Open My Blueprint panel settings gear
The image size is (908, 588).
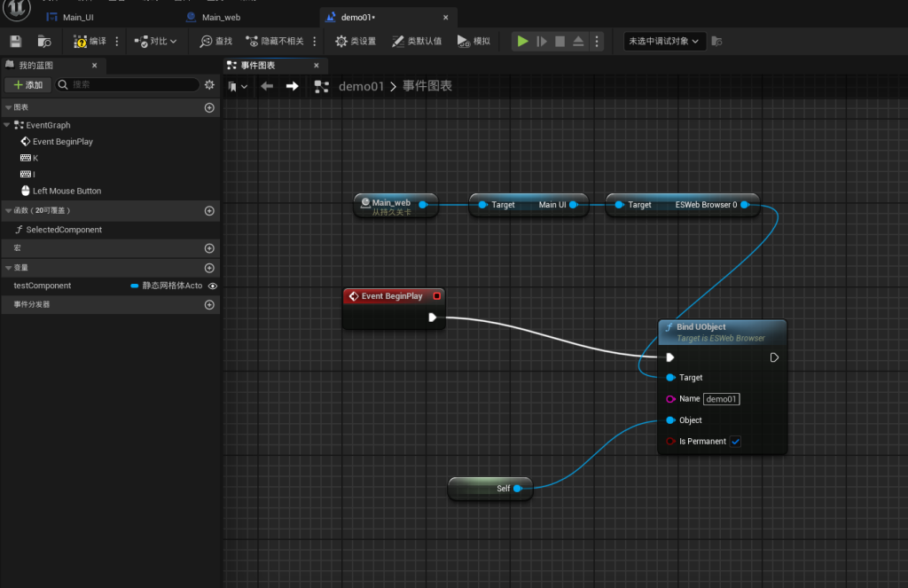click(209, 85)
